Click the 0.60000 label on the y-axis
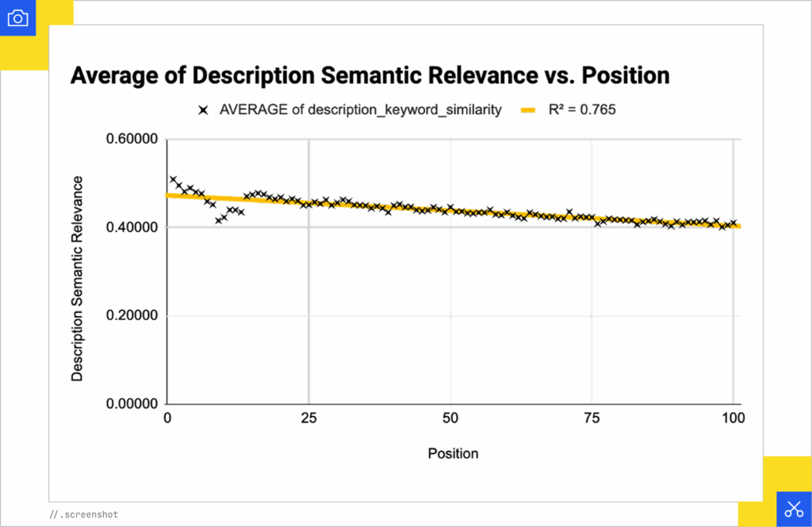The image size is (812, 527). click(x=132, y=140)
